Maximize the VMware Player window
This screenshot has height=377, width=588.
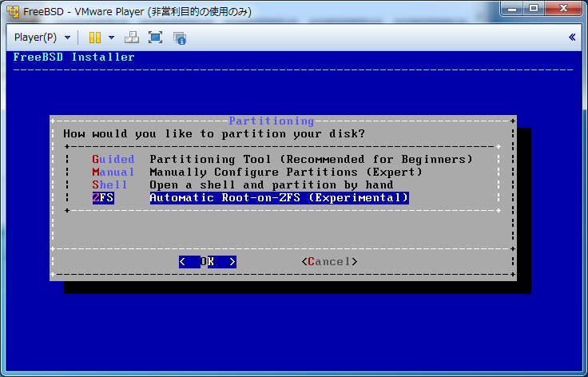[x=534, y=8]
